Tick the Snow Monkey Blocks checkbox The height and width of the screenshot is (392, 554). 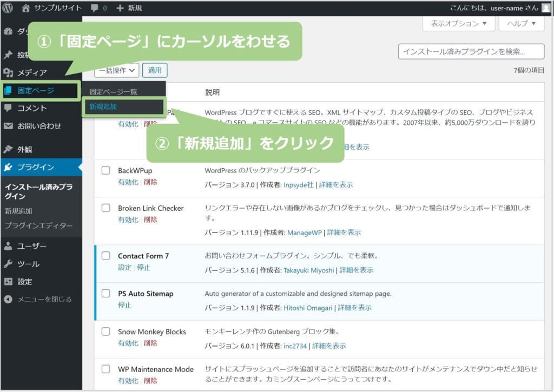point(105,331)
